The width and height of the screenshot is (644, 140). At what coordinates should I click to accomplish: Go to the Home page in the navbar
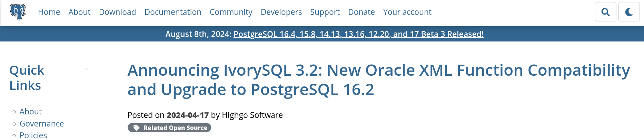click(x=49, y=12)
